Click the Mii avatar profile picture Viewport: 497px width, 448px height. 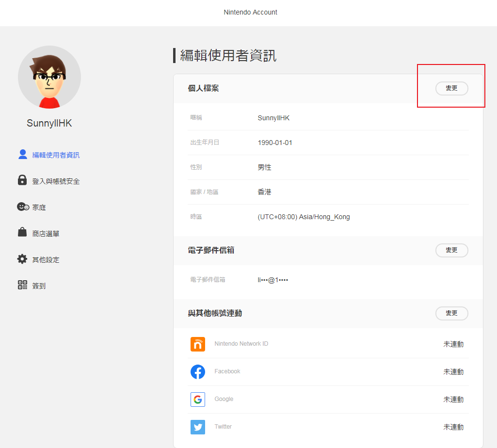49,77
